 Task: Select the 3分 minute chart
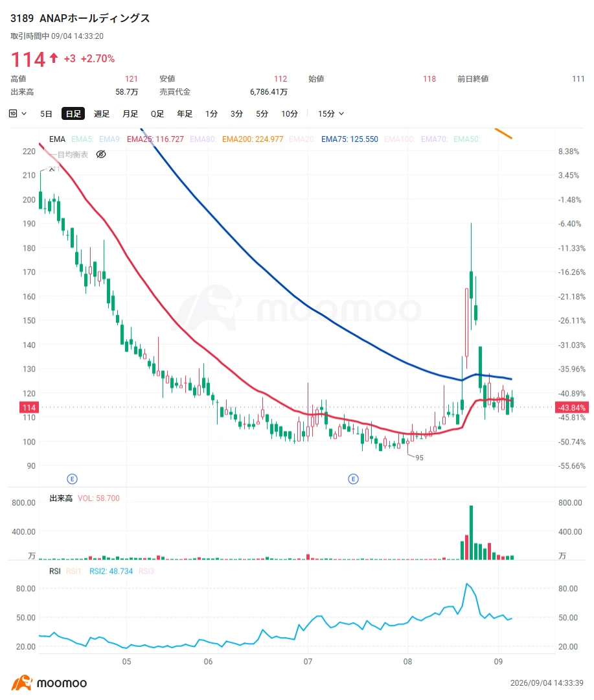click(x=236, y=114)
